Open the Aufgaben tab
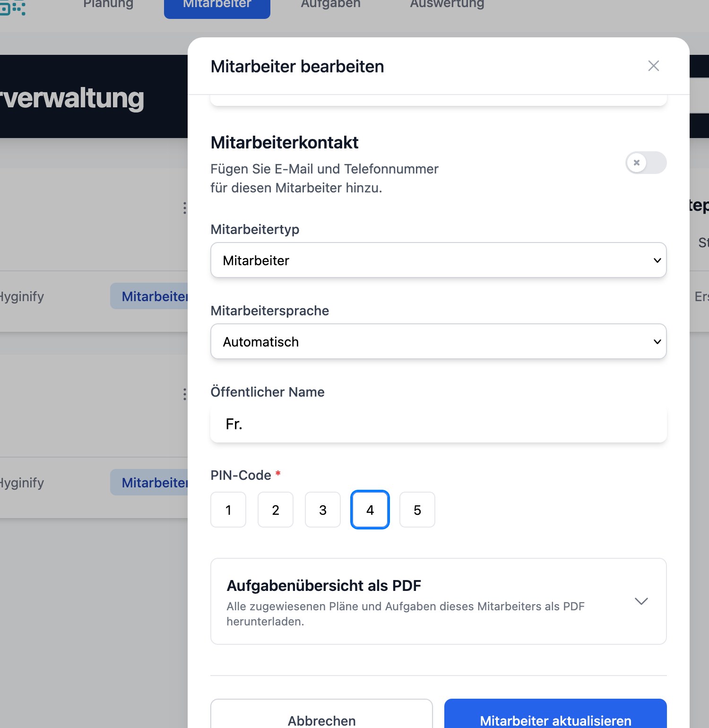 click(x=330, y=5)
